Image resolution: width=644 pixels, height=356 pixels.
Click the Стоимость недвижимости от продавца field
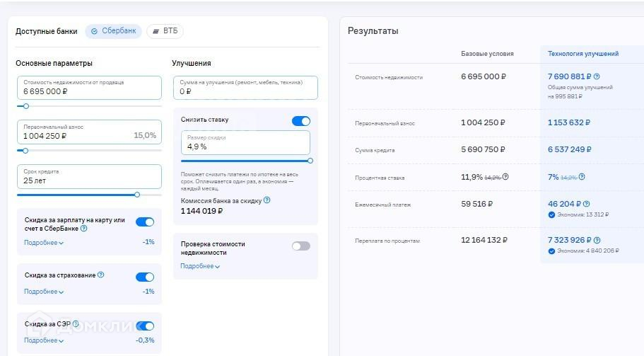coord(89,88)
